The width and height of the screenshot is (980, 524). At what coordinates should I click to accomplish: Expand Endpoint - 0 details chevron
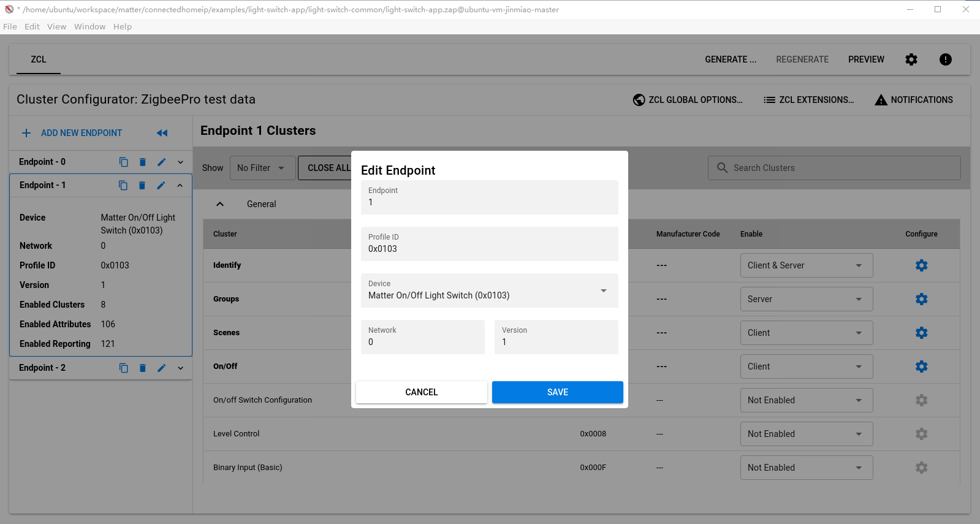coord(180,162)
